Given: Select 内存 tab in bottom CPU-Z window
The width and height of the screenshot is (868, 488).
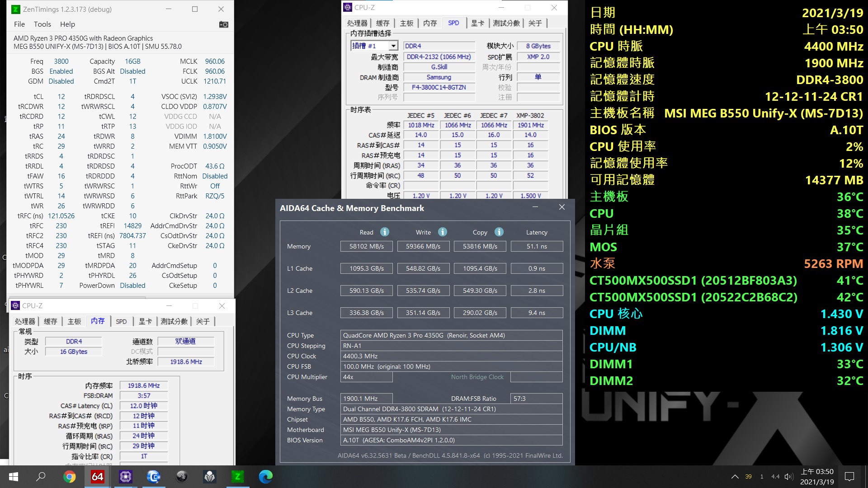Looking at the screenshot, I should [x=98, y=321].
